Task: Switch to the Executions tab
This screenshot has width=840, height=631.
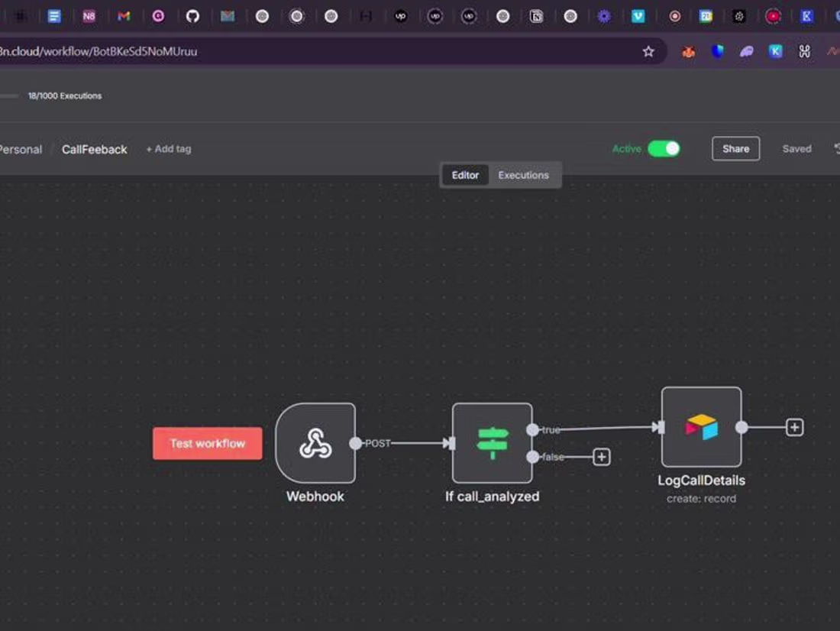Action: (523, 175)
